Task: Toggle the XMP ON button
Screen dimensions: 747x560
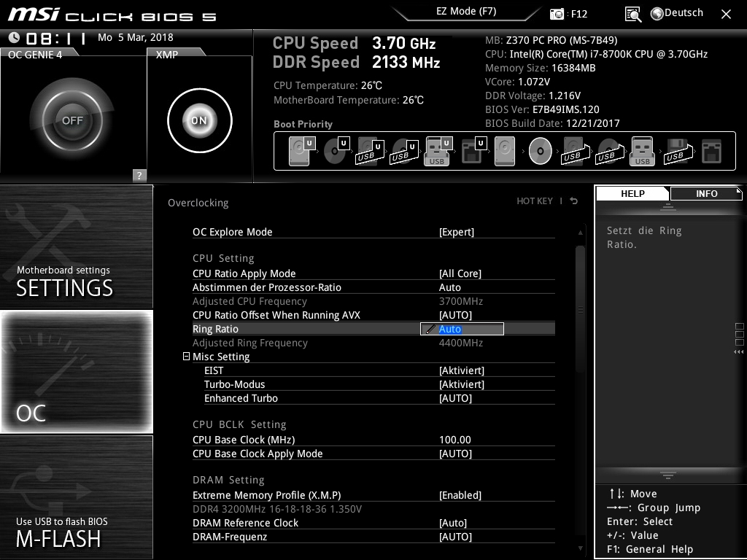Action: click(200, 120)
